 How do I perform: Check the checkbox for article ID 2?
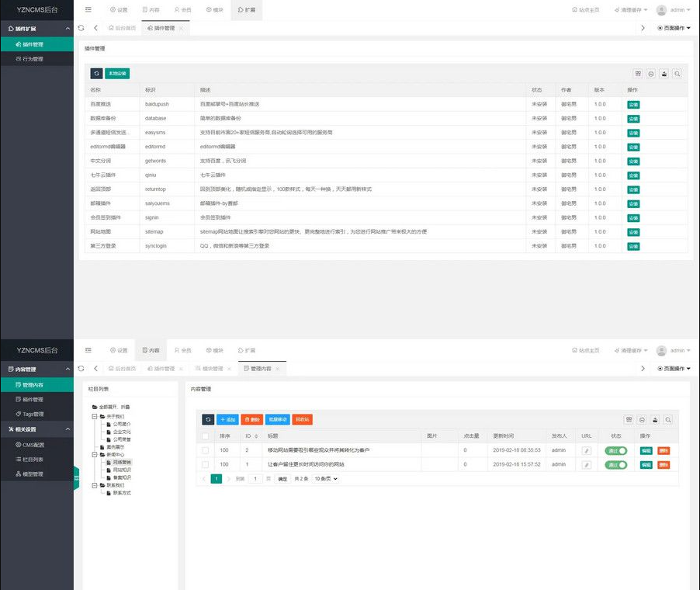tap(205, 450)
